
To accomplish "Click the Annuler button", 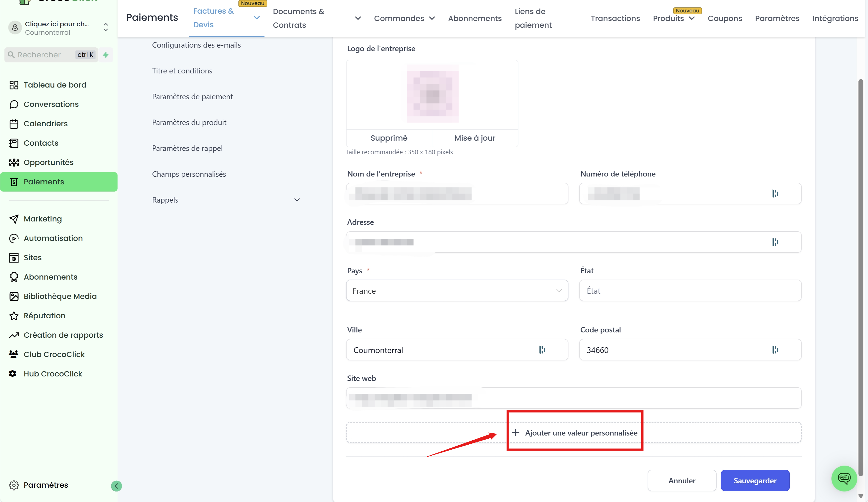I will coord(682,481).
